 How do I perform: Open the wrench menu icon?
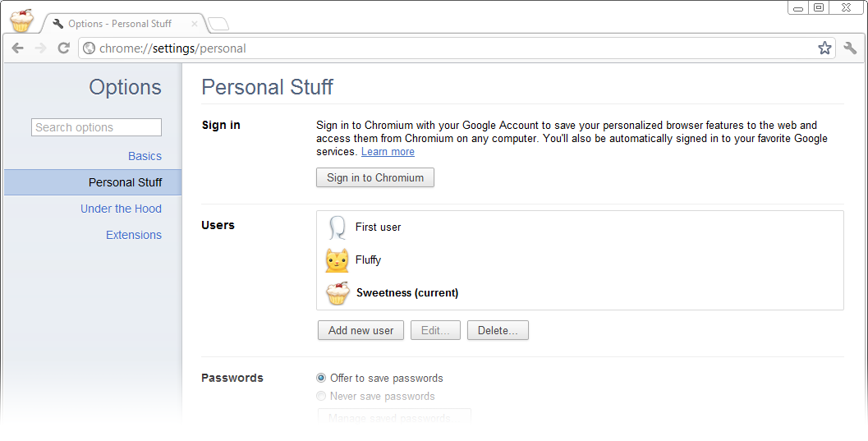(x=850, y=48)
